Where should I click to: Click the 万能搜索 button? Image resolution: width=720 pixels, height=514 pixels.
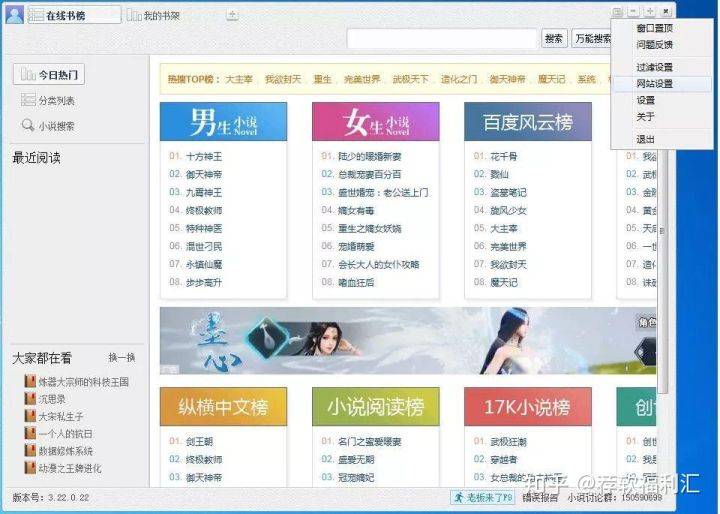pyautogui.click(x=593, y=39)
